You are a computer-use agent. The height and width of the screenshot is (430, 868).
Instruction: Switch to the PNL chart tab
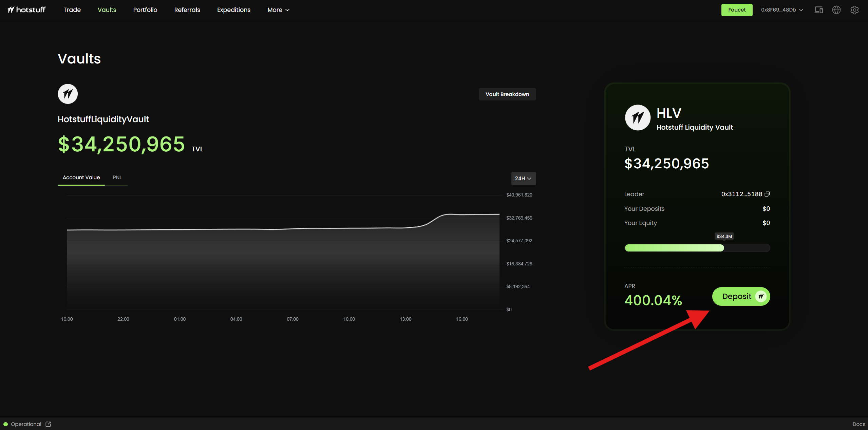coord(117,177)
